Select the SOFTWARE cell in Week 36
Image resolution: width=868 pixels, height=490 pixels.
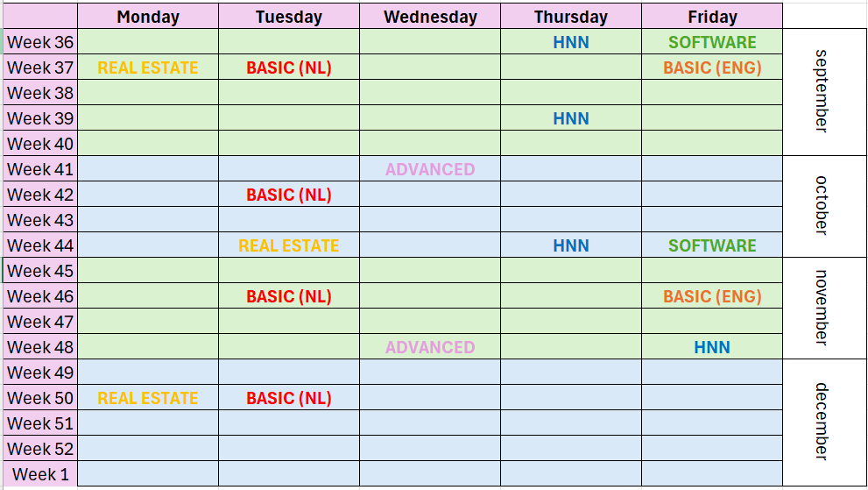pyautogui.click(x=712, y=42)
